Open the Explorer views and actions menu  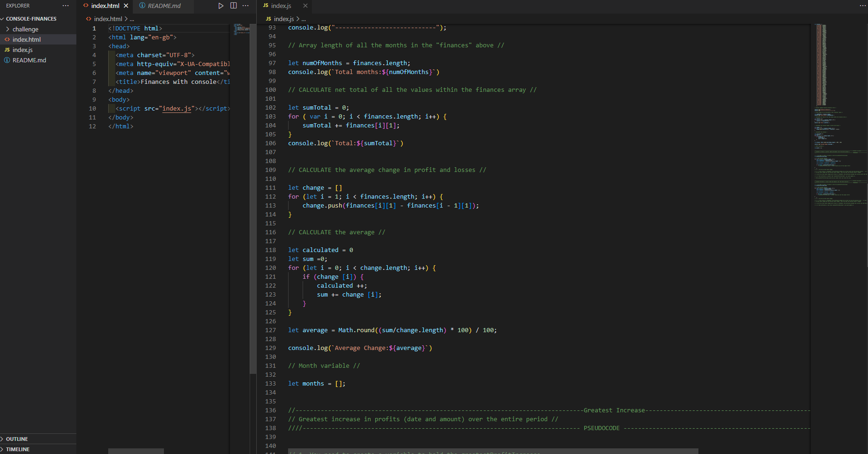[65, 6]
